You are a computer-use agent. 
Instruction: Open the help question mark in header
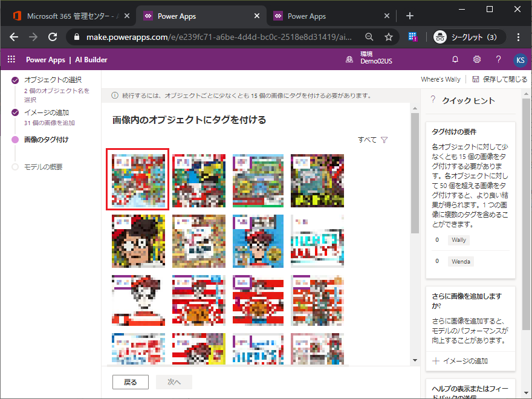(x=498, y=59)
